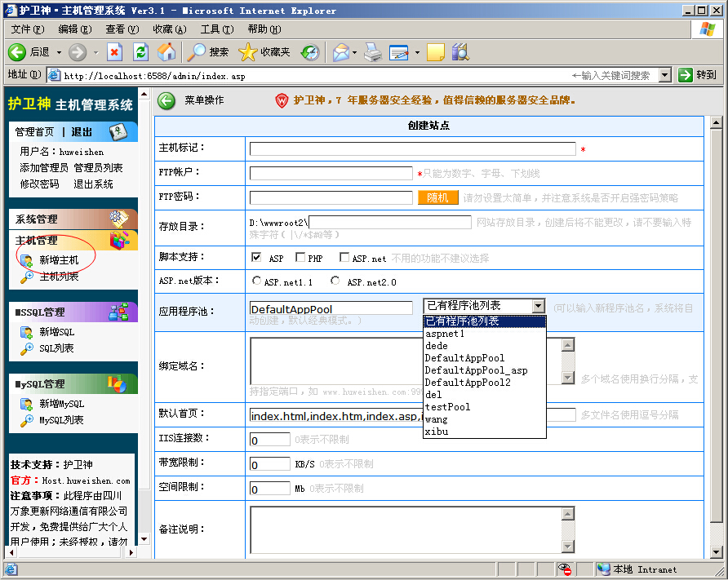The image size is (728, 580).
Task: Click the Refresh page toolbar icon
Action: coord(140,52)
